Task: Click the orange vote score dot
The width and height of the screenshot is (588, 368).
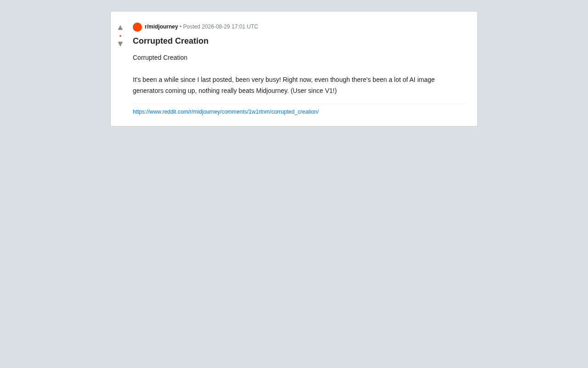Action: point(120,36)
